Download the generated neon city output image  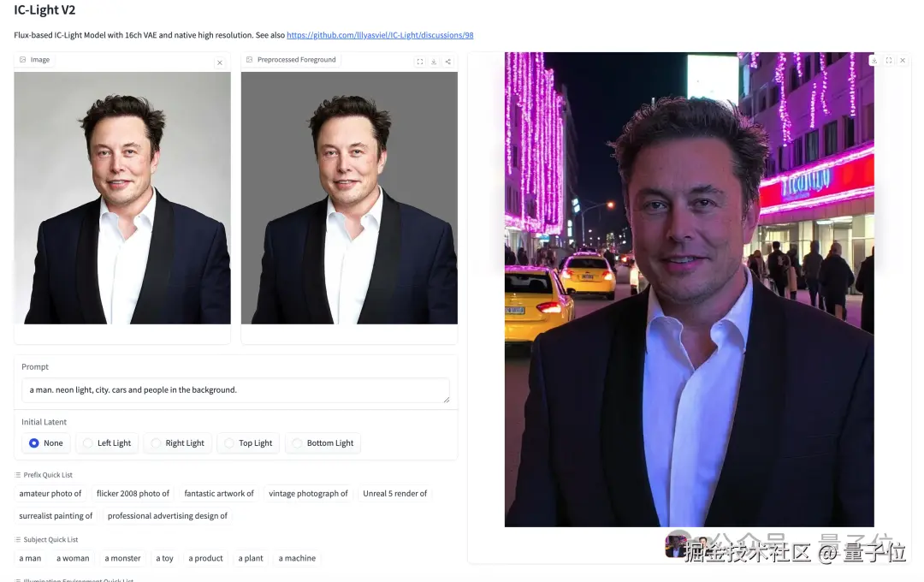[874, 60]
